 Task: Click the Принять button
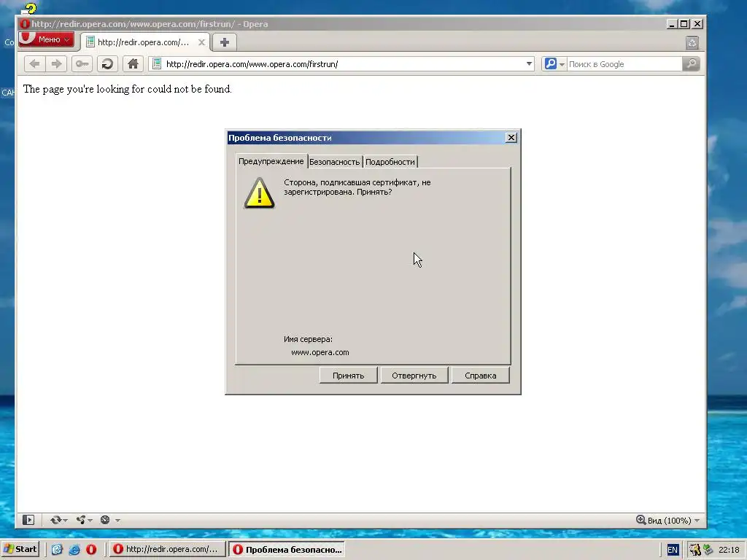[348, 376]
